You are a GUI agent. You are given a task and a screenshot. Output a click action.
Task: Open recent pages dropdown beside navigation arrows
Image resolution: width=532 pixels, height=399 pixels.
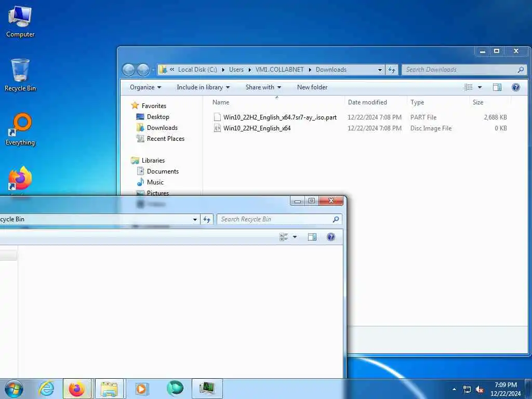(x=153, y=70)
